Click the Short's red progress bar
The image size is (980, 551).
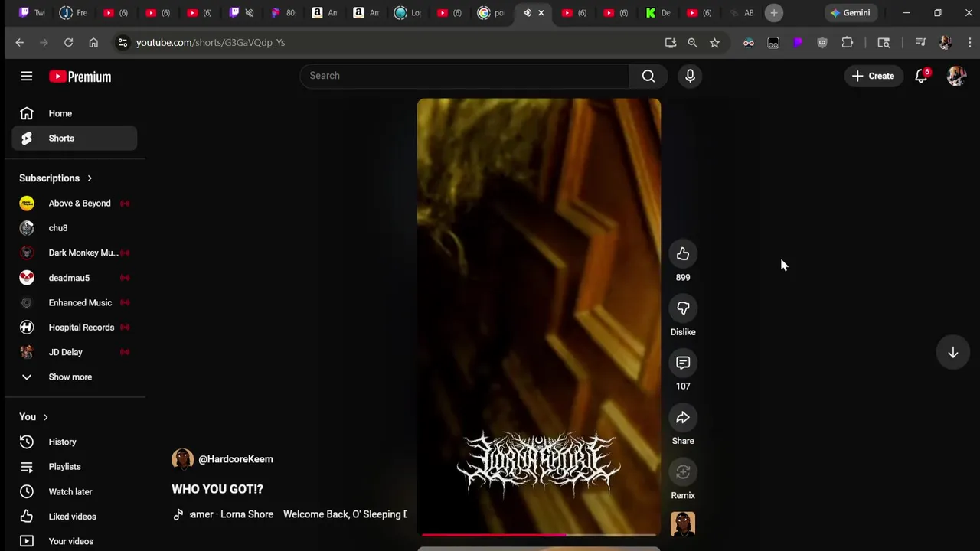click(x=539, y=535)
